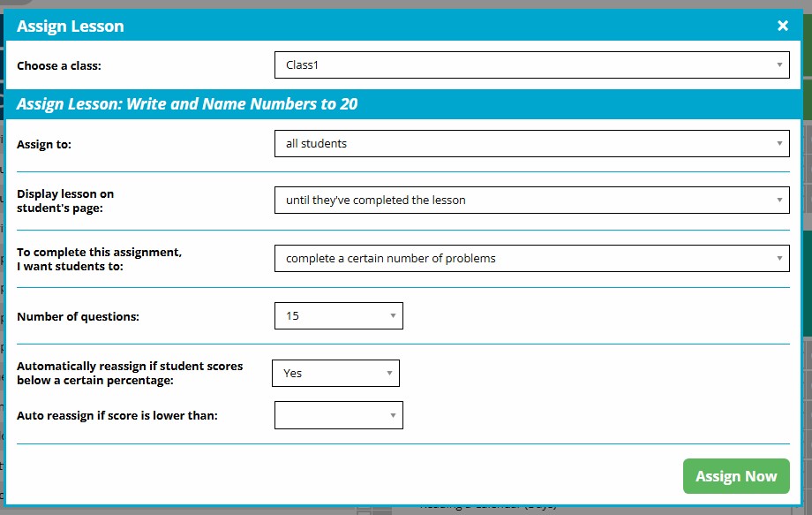Click the Assign Lesson title bar
Screen dimensions: 812x515
point(70,26)
